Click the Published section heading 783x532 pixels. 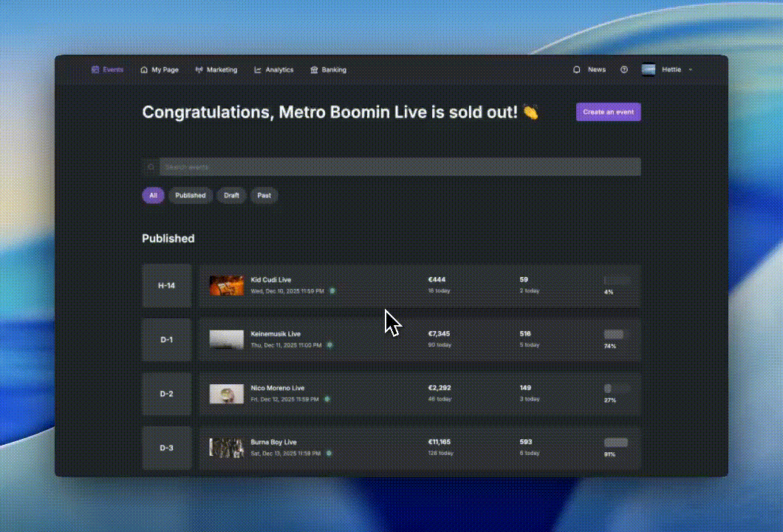(168, 239)
